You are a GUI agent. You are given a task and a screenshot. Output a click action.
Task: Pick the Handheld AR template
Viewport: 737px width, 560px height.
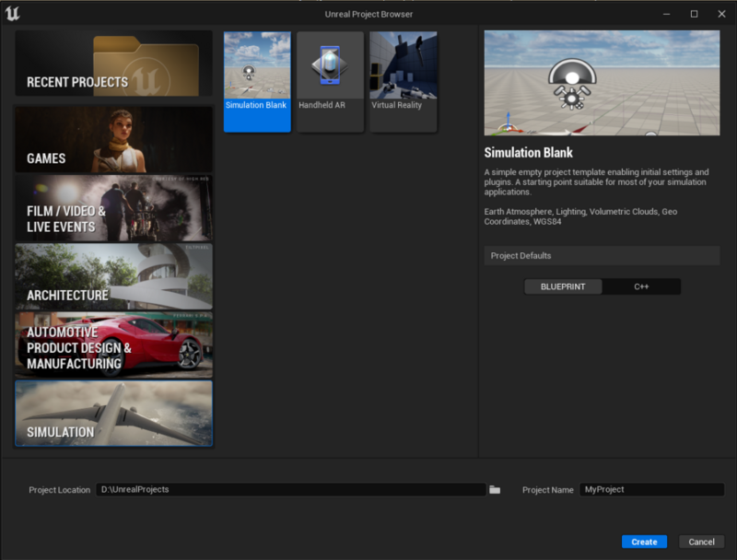[x=330, y=82]
